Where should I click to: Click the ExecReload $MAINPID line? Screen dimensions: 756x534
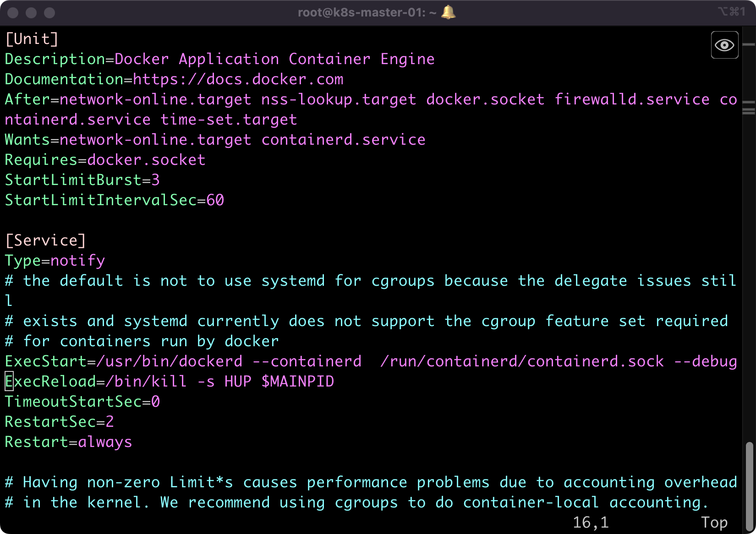pos(170,381)
